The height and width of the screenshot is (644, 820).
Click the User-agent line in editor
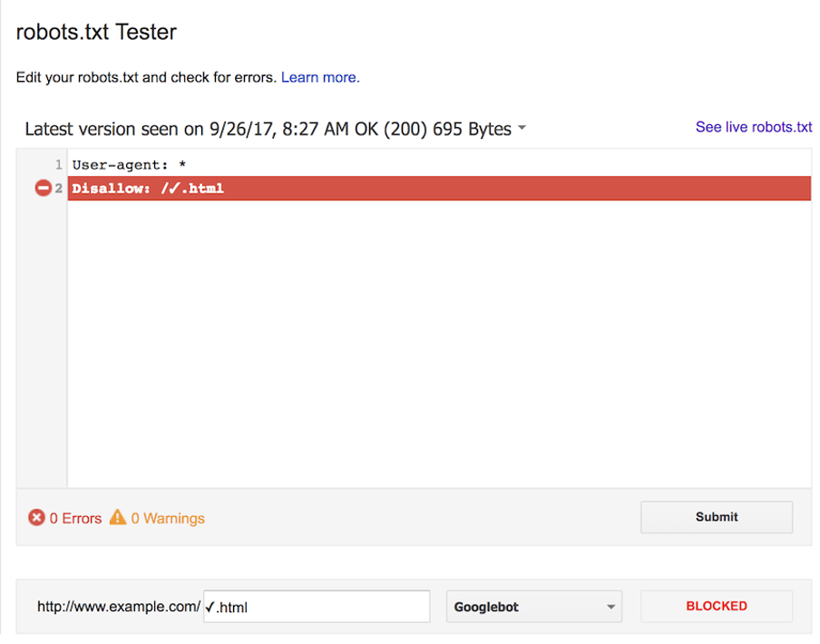coord(129,165)
